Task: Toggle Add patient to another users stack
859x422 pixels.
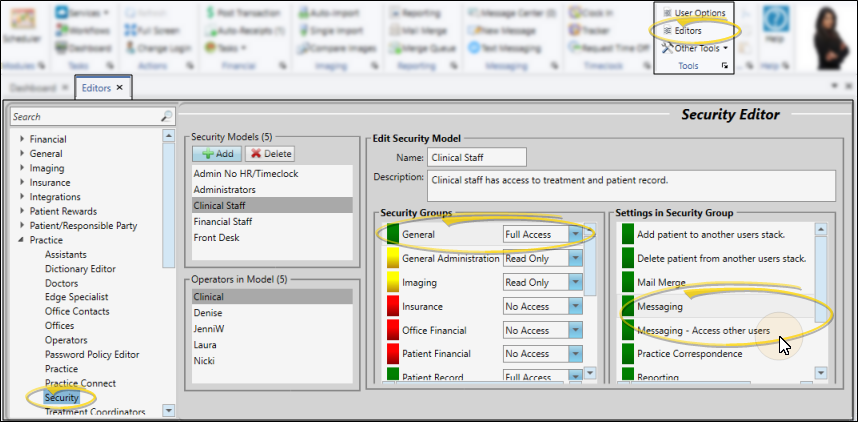Action: pos(628,234)
